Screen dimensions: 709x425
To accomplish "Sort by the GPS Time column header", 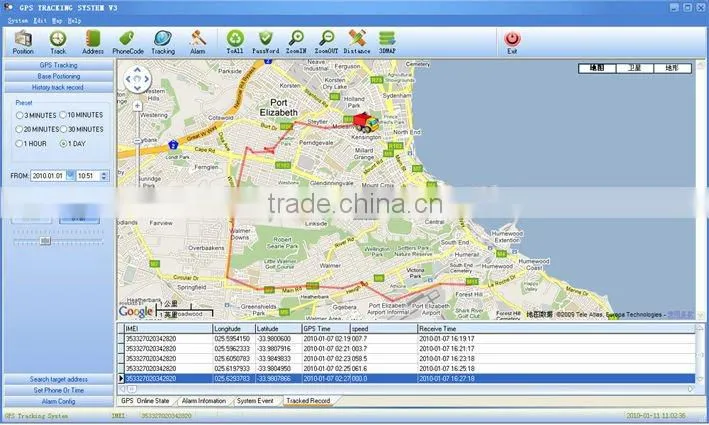I will 326,329.
